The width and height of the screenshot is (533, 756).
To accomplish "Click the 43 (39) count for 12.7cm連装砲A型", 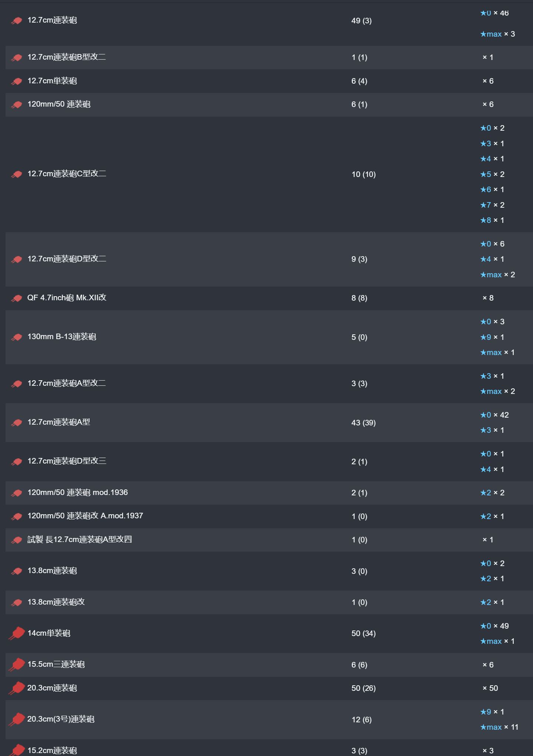I will [x=363, y=423].
